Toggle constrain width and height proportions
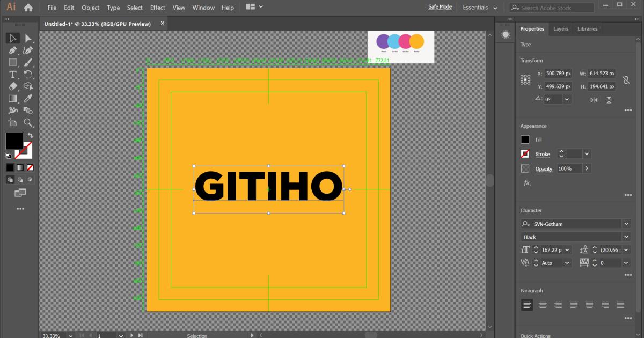The width and height of the screenshot is (644, 338). [x=626, y=80]
